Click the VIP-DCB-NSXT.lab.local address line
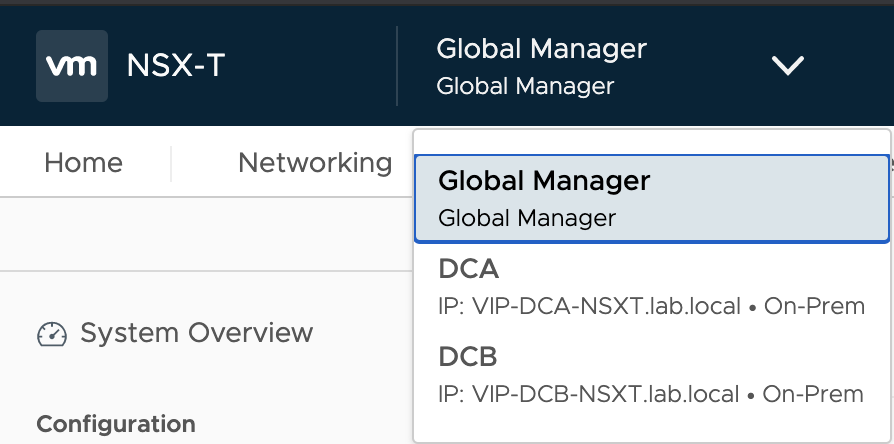Viewport: 894px width, 444px height. point(651,394)
